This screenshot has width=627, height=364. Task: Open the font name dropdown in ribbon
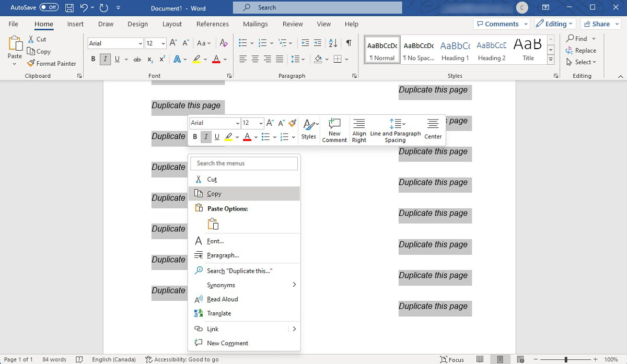coord(140,43)
